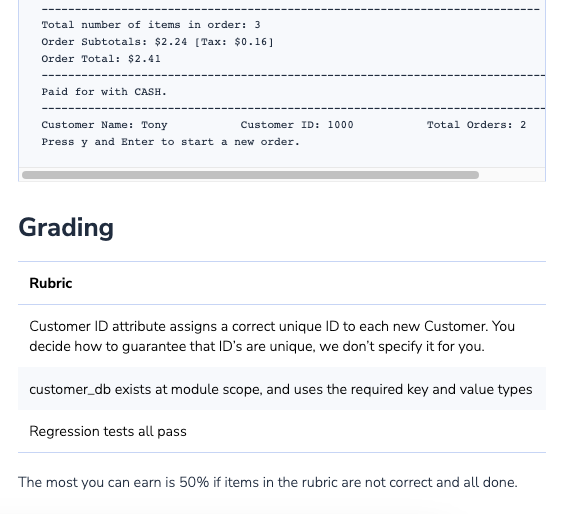The height and width of the screenshot is (514, 566).
Task: Click the code block horizontal scrollbar
Action: point(250,175)
